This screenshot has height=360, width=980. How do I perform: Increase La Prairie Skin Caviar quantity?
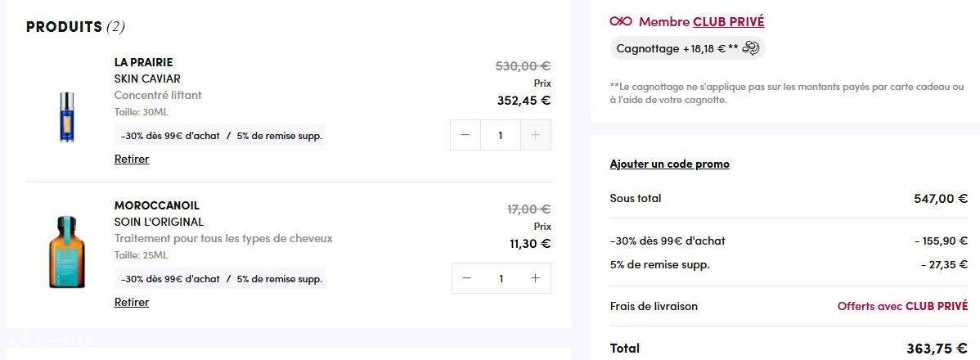[x=536, y=135]
